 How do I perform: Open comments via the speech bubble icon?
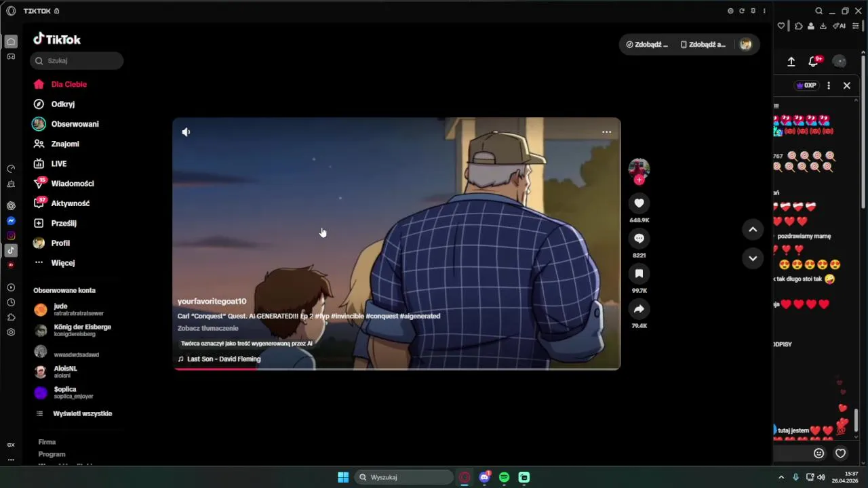(639, 238)
